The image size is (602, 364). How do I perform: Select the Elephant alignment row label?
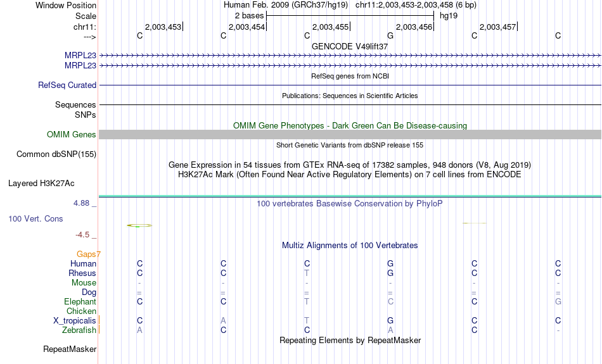[80, 302]
